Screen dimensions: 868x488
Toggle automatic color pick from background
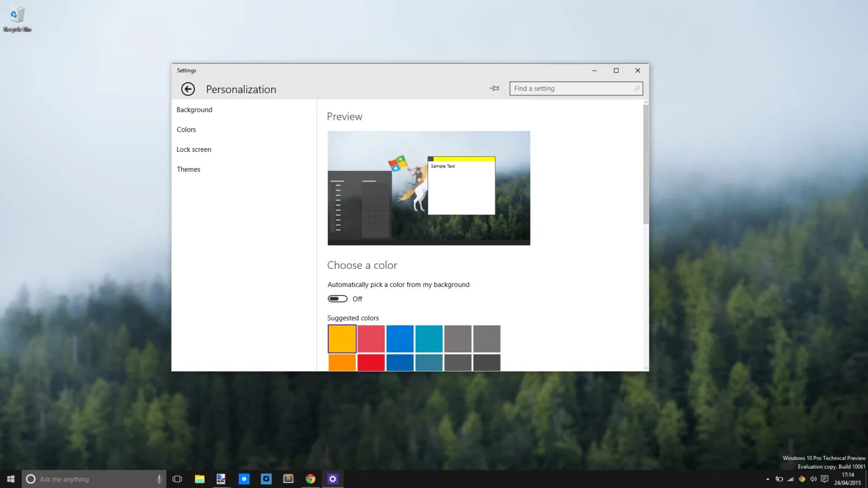337,299
